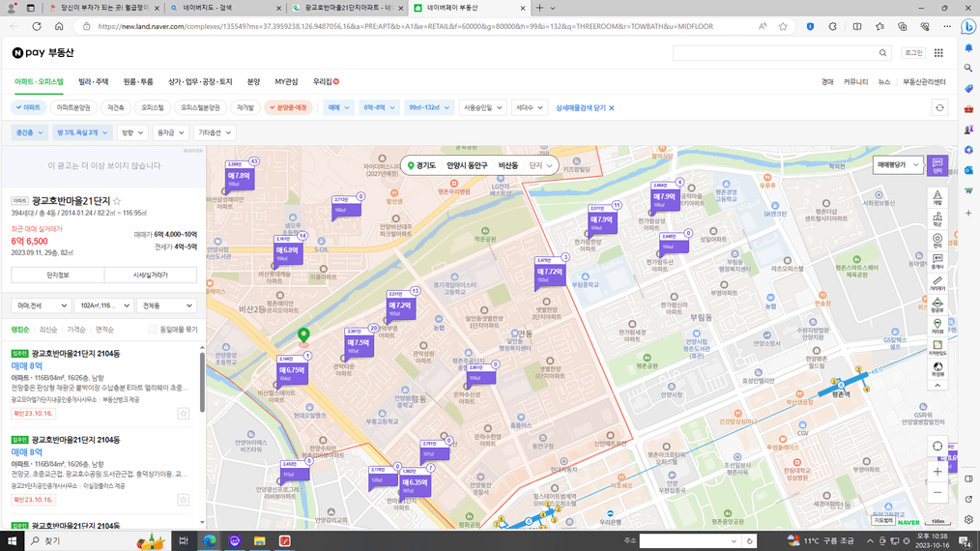This screenshot has width=980, height=551.
Task: Favorite 광교호반마을21단지 with the star icon
Action: 117,201
